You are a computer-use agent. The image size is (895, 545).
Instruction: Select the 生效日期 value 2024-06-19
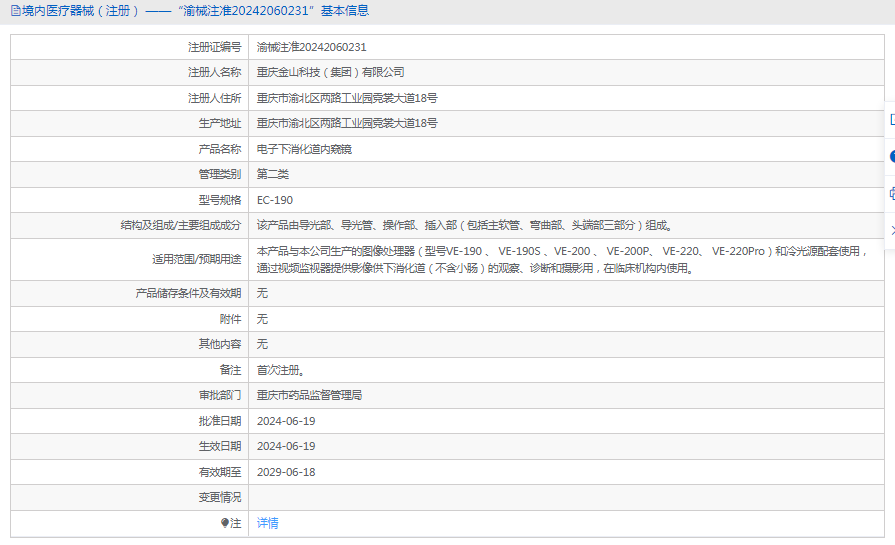(x=286, y=446)
